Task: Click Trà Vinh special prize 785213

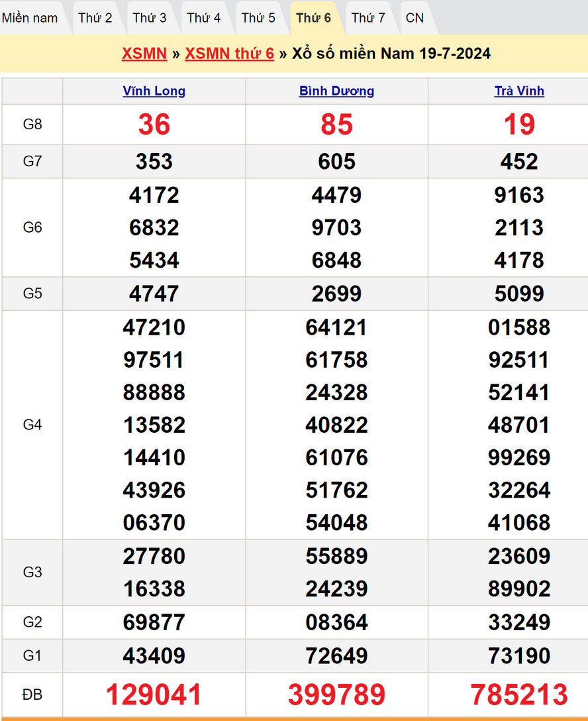Action: pyautogui.click(x=519, y=694)
